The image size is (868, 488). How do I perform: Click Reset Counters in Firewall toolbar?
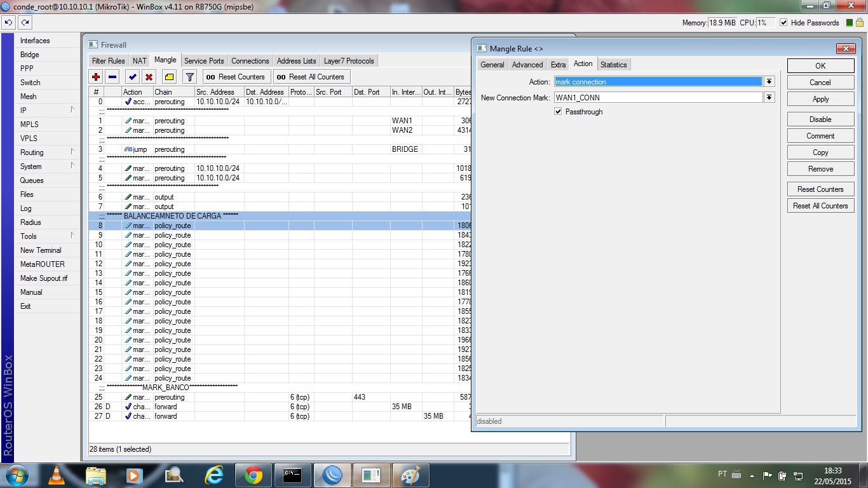coord(236,77)
